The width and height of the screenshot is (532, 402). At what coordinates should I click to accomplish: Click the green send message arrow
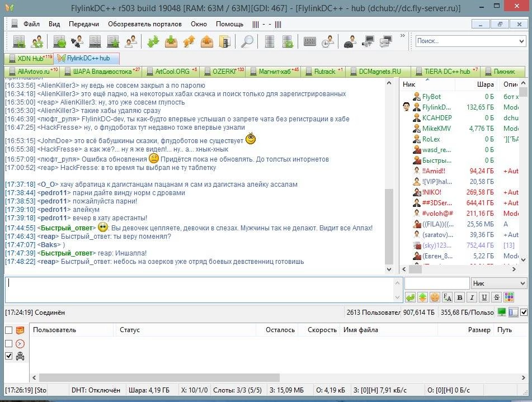coord(410,297)
